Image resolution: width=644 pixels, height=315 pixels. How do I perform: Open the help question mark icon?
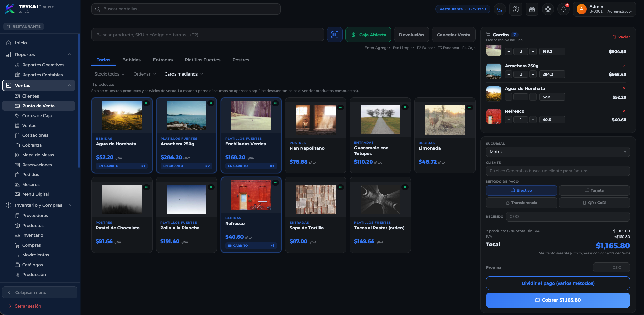click(515, 9)
